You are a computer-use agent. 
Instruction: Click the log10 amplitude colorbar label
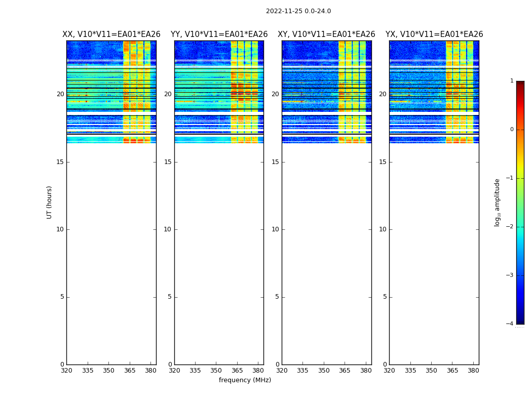(497, 202)
